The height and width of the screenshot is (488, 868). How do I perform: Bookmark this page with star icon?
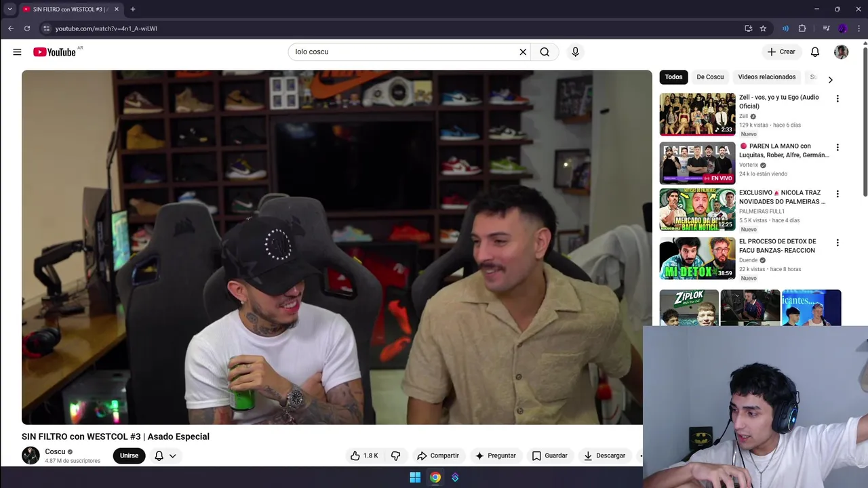763,28
